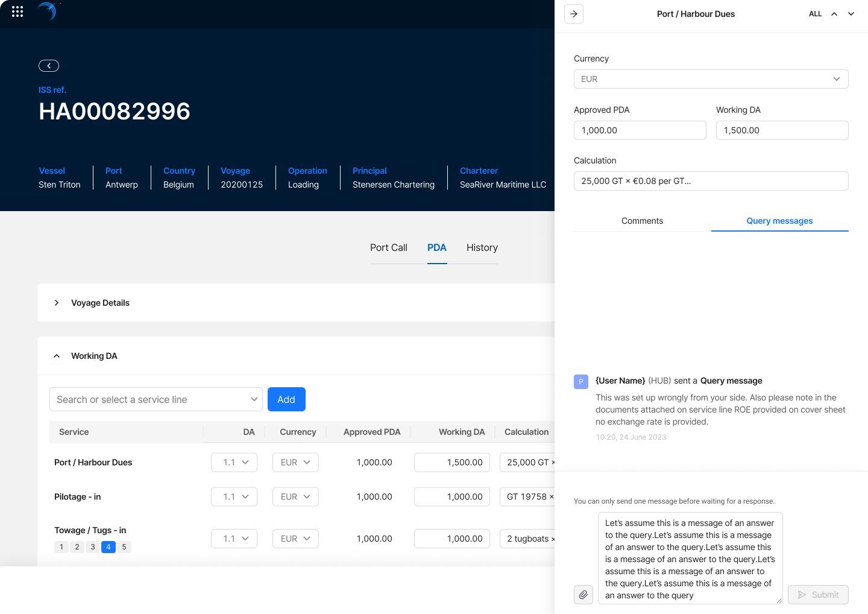Open EUR currency dropdown for Port / Harbour Dues
This screenshot has height=614, width=868.
[x=295, y=463]
